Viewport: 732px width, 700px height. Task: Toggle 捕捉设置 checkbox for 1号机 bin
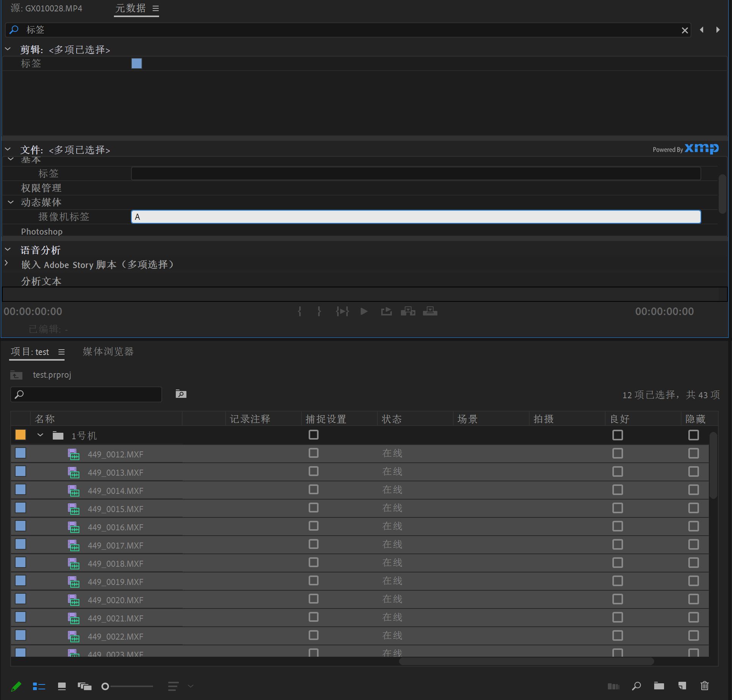click(314, 435)
